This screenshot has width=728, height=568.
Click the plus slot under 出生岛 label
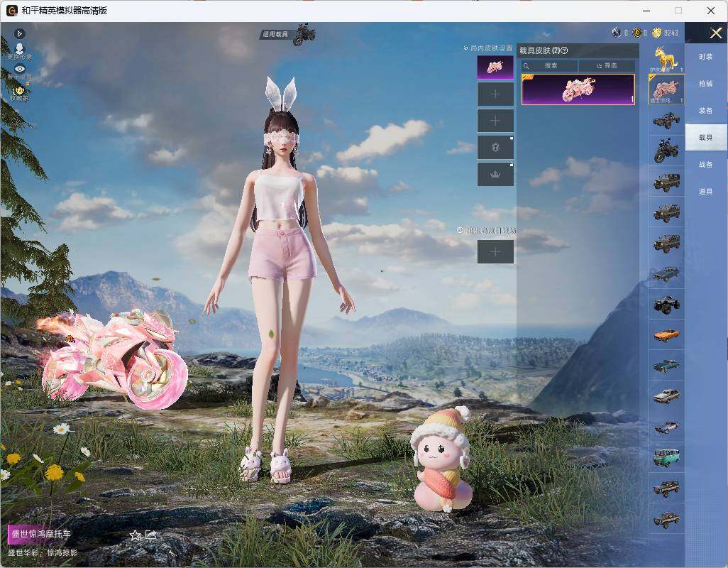(x=495, y=252)
